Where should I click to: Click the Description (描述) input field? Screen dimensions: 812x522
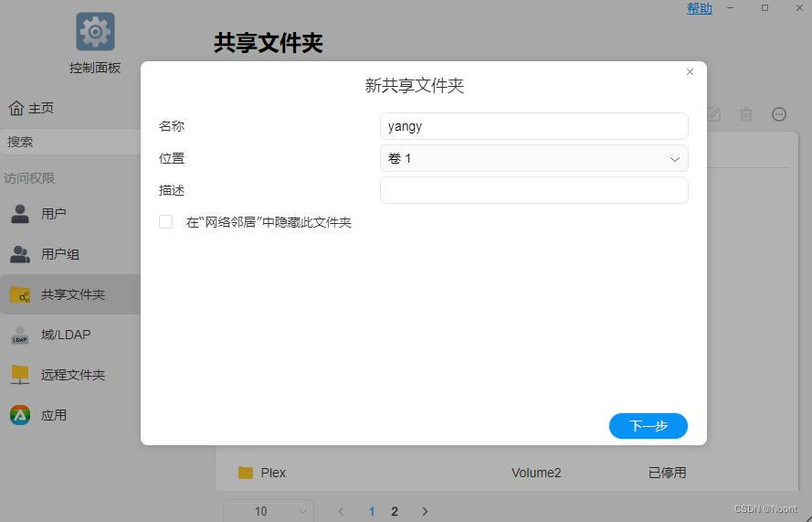click(534, 190)
